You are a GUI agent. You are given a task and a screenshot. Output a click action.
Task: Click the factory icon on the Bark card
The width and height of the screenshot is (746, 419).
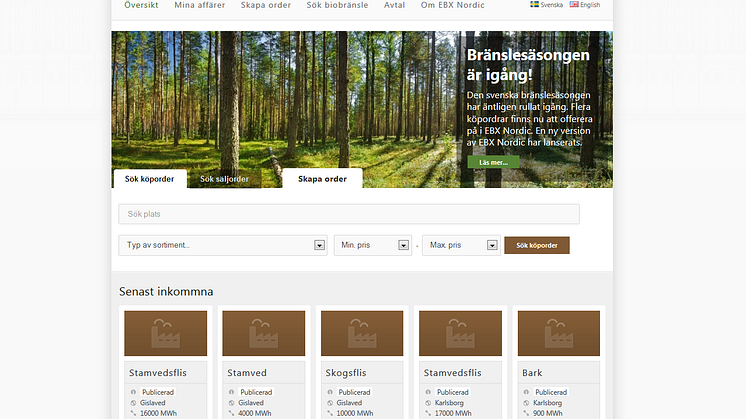click(x=558, y=333)
